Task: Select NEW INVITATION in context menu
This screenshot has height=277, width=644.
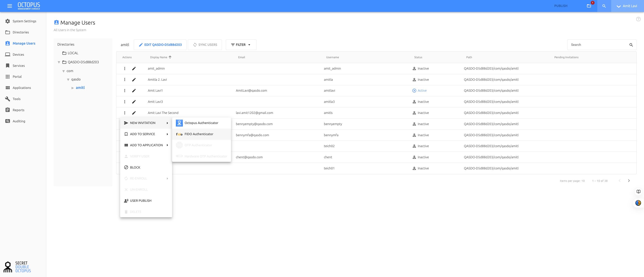Action: tap(146, 123)
